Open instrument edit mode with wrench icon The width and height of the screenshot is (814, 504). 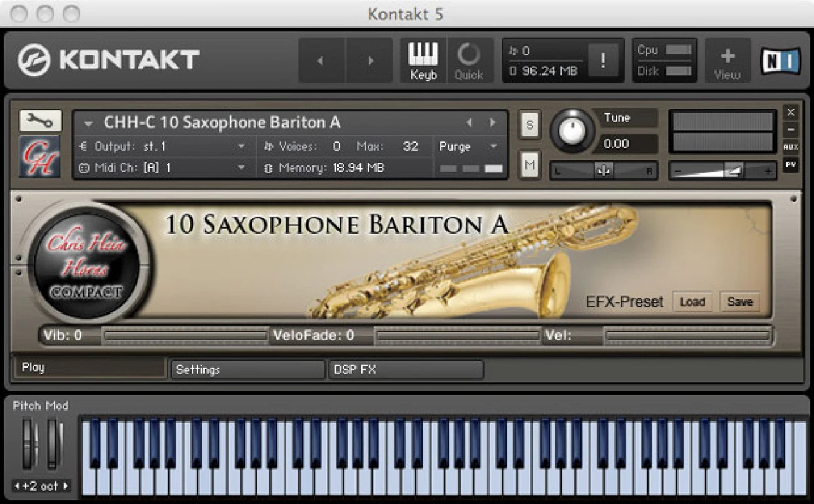click(x=40, y=121)
